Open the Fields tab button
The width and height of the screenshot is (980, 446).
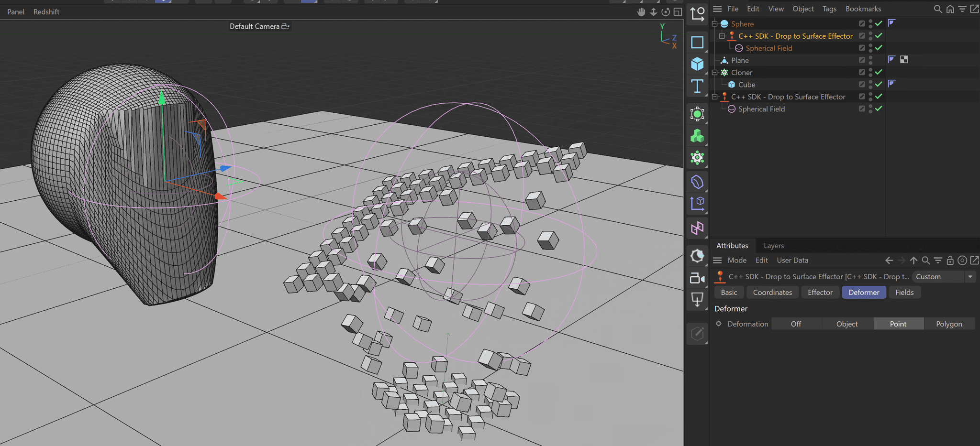tap(904, 293)
